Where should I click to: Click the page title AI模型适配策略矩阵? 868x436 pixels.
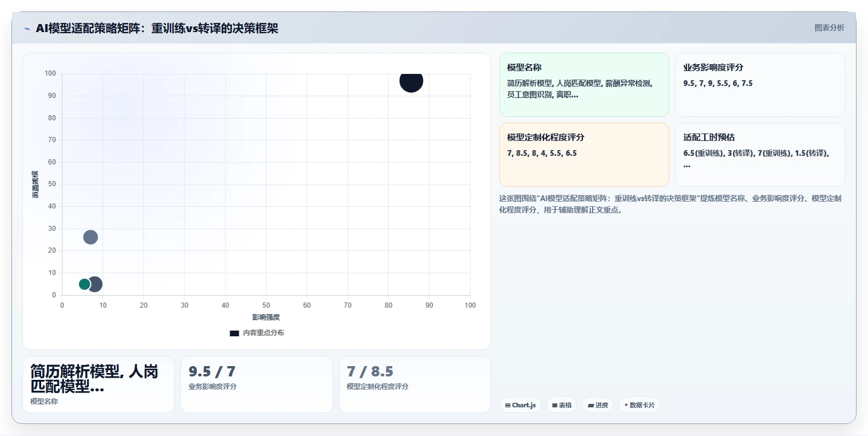point(157,28)
